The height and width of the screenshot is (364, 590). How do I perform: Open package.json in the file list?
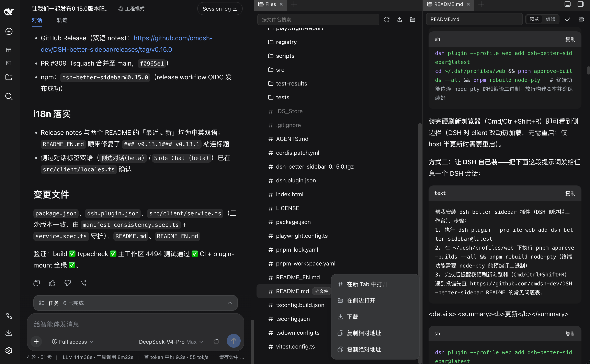click(293, 222)
